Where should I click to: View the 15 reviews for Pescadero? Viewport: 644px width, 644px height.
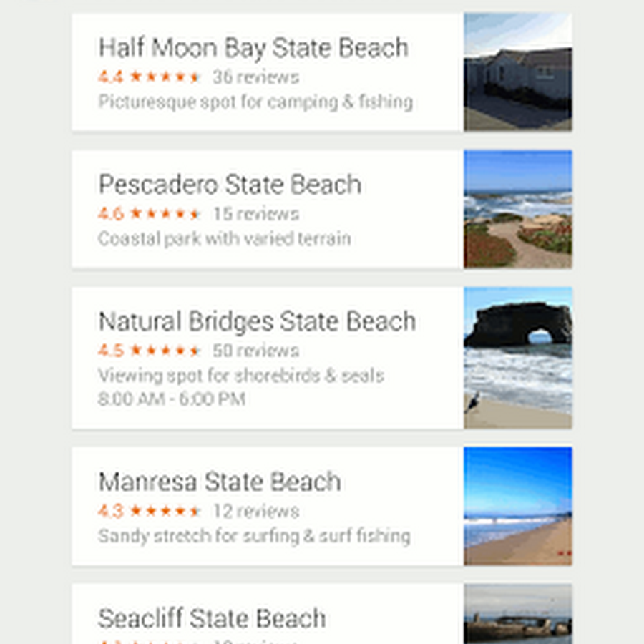(x=255, y=214)
